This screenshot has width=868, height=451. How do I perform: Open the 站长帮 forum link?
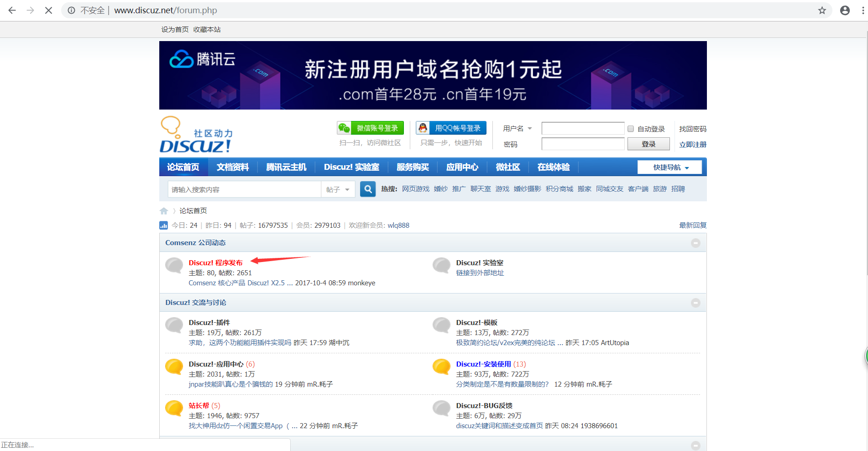(199, 405)
